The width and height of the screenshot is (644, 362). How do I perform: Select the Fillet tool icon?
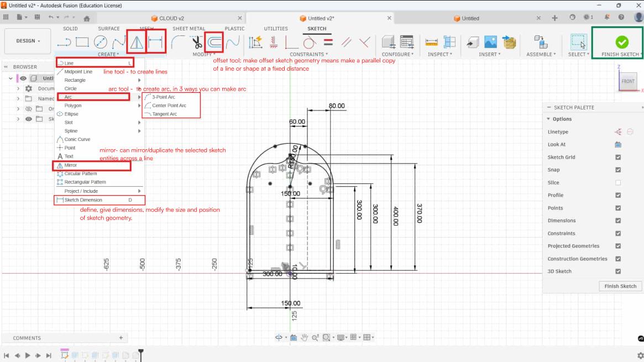178,42
